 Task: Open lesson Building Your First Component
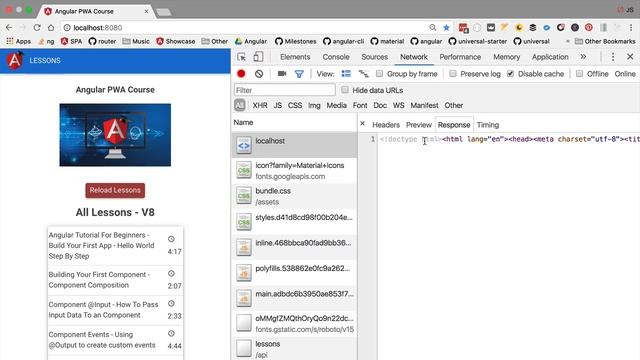coord(115,280)
